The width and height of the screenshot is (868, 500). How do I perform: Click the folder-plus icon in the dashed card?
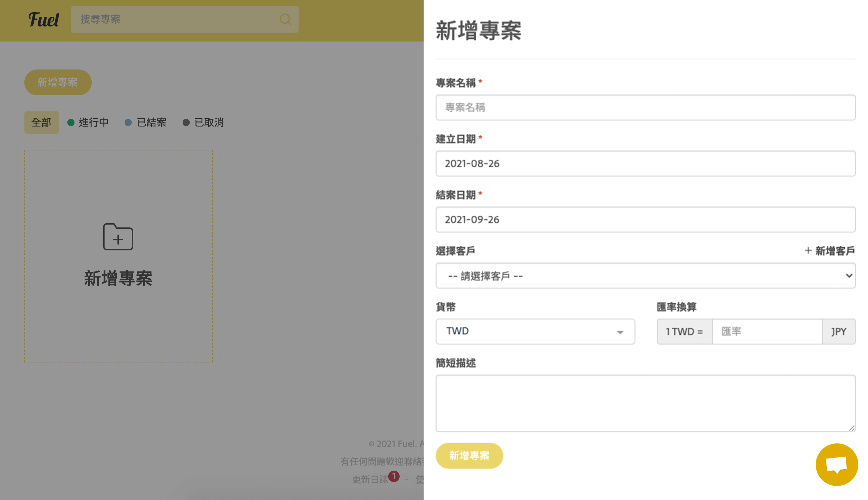pos(118,237)
